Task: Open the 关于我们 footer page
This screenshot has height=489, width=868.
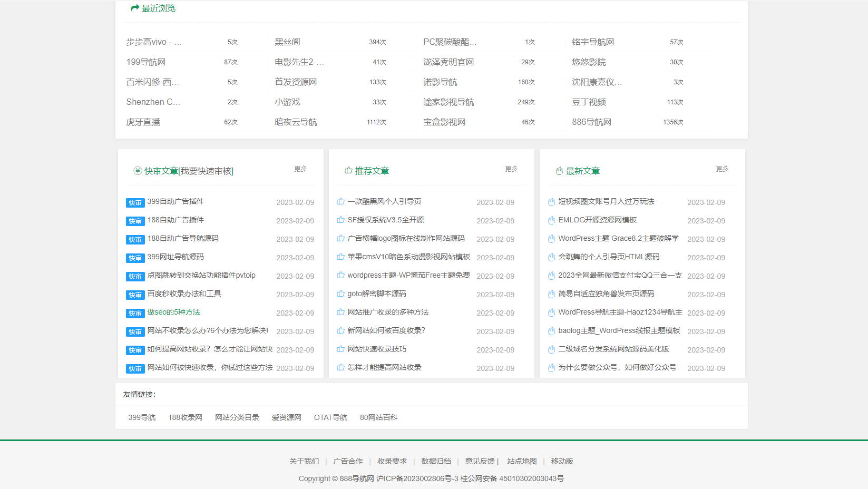Action: point(303,461)
